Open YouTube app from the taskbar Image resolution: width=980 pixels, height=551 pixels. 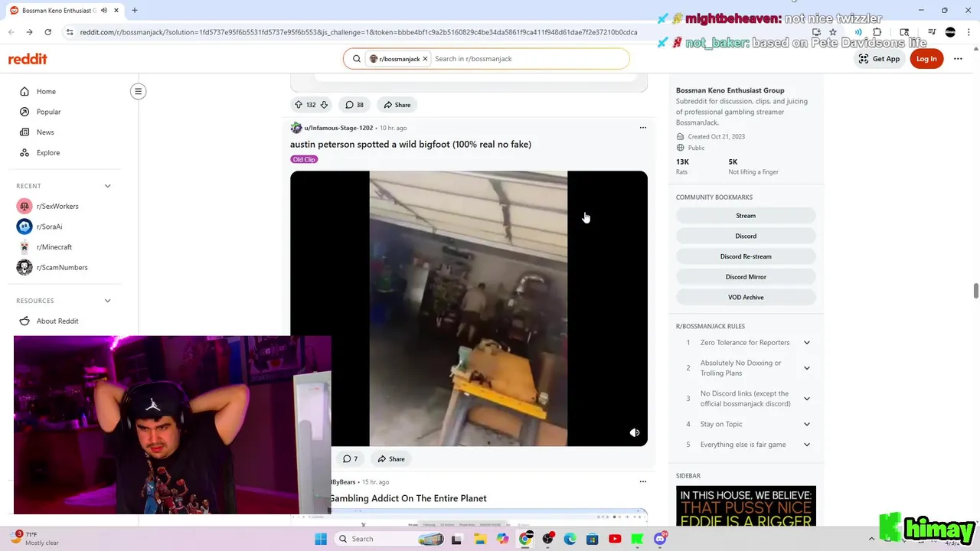click(615, 539)
